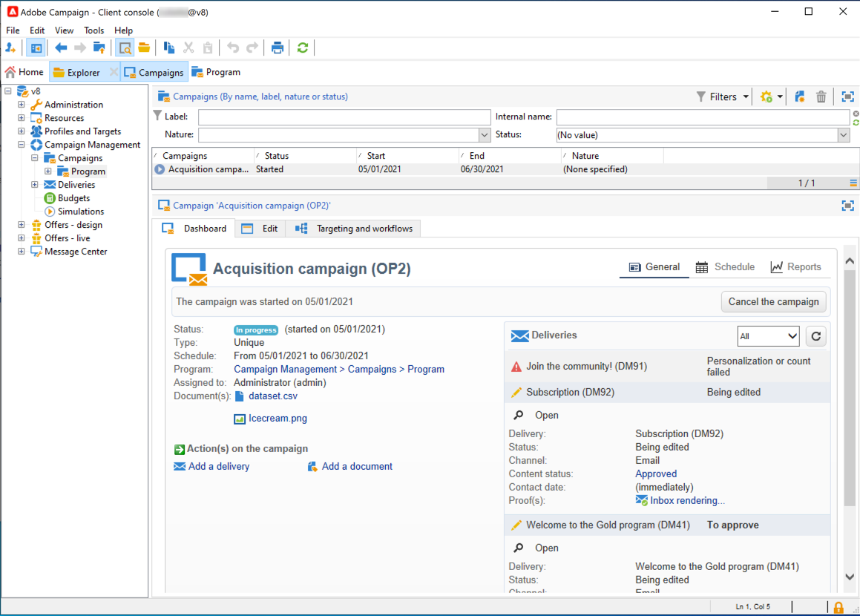Click the lock icon in status bar
Viewport: 860px width, 616px height.
click(x=838, y=607)
